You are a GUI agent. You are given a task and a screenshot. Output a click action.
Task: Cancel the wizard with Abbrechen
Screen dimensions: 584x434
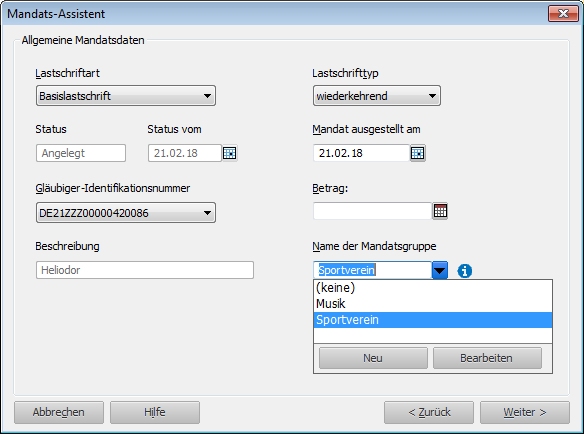click(x=59, y=412)
